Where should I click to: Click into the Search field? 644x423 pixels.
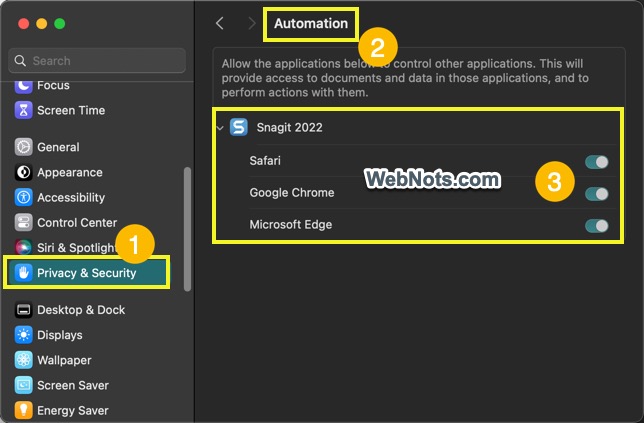pos(97,61)
